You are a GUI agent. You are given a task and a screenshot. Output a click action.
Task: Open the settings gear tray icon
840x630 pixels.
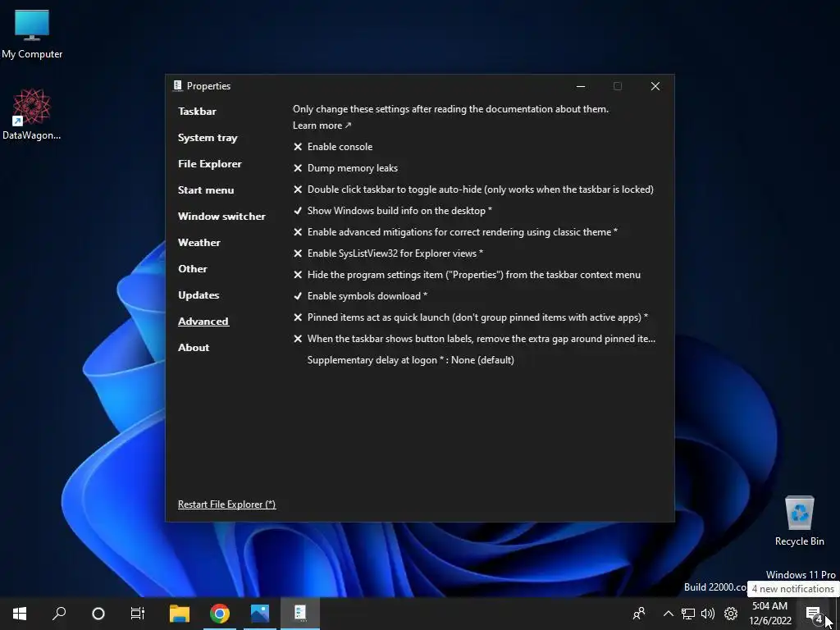731,614
